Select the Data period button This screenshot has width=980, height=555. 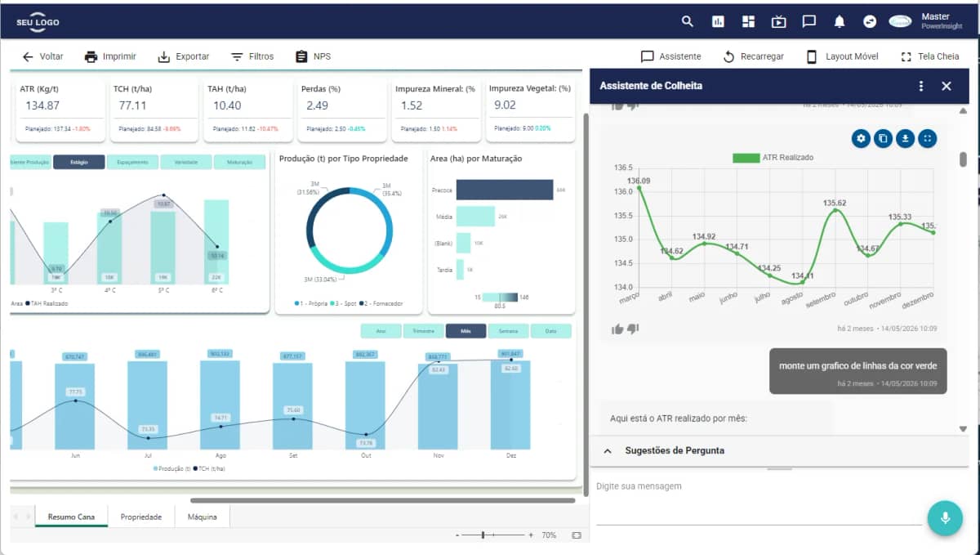point(551,331)
